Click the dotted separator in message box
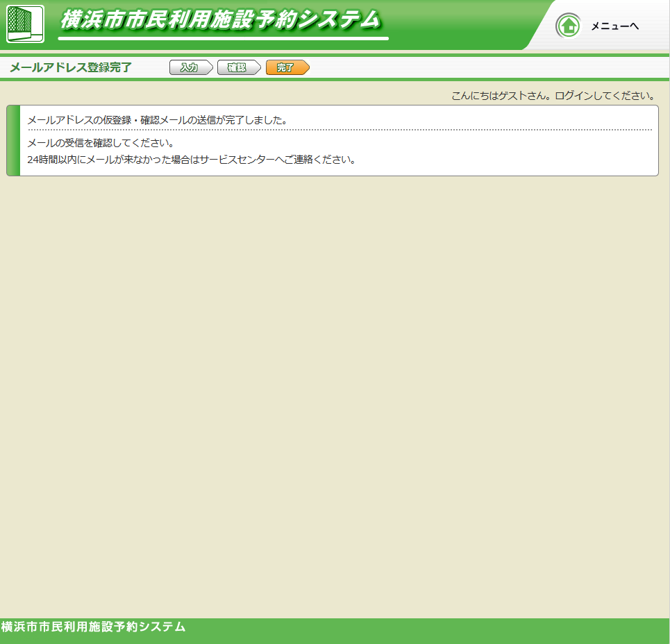Image resolution: width=670 pixels, height=644 pixels. tap(339, 130)
